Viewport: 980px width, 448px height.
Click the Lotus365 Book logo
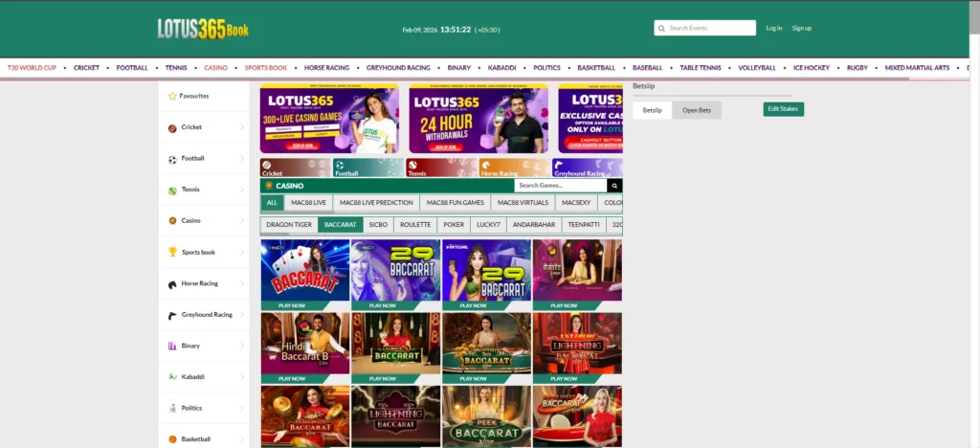203,30
